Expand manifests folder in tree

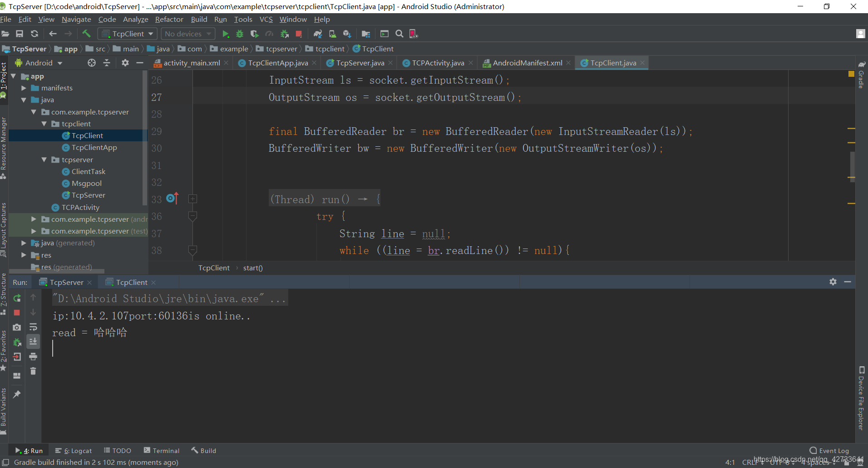pos(24,88)
